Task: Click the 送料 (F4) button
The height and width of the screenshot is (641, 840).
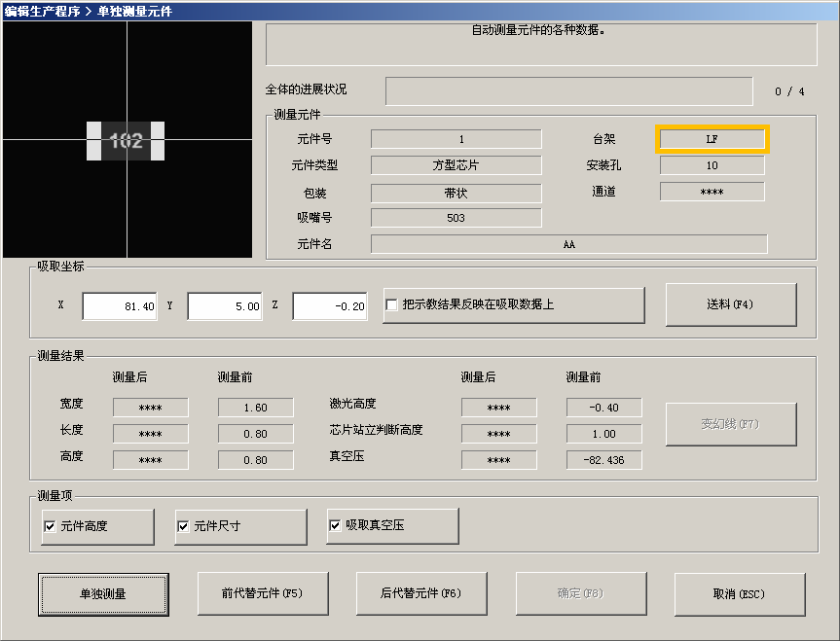Action: click(731, 304)
